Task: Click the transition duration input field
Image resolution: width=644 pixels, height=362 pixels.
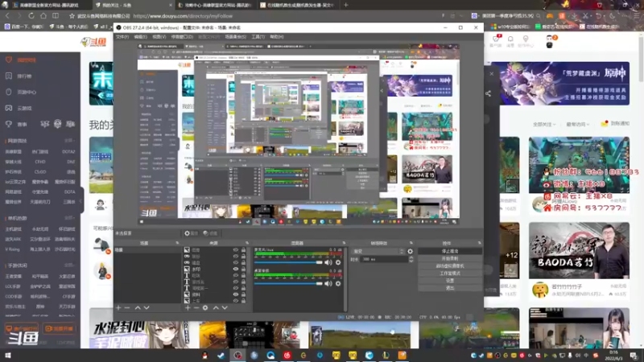Action: (x=384, y=259)
